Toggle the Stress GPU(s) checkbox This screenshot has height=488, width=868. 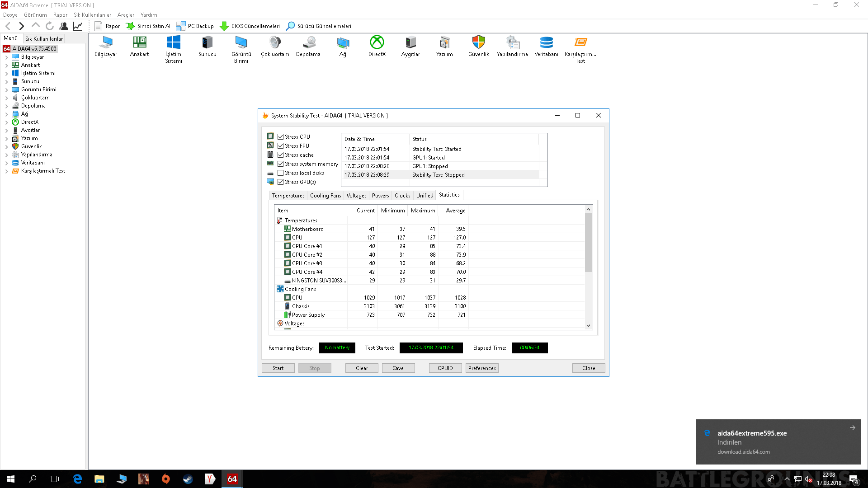coord(281,182)
